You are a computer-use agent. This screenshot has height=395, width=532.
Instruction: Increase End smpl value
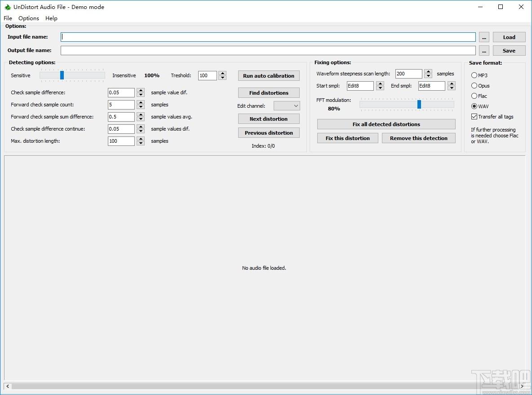point(452,83)
